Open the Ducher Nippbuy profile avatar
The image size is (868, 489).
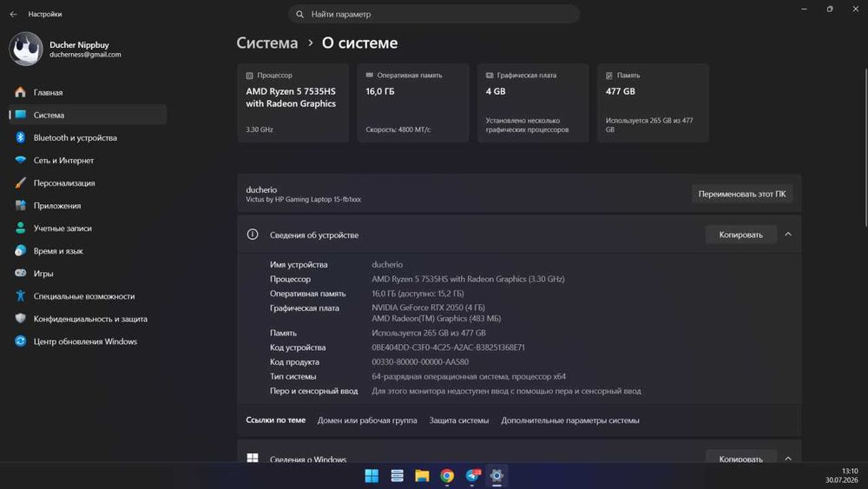pos(25,49)
